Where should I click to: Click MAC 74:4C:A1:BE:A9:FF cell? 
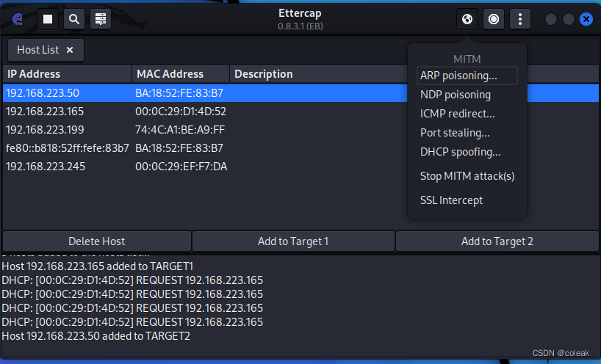tap(180, 130)
